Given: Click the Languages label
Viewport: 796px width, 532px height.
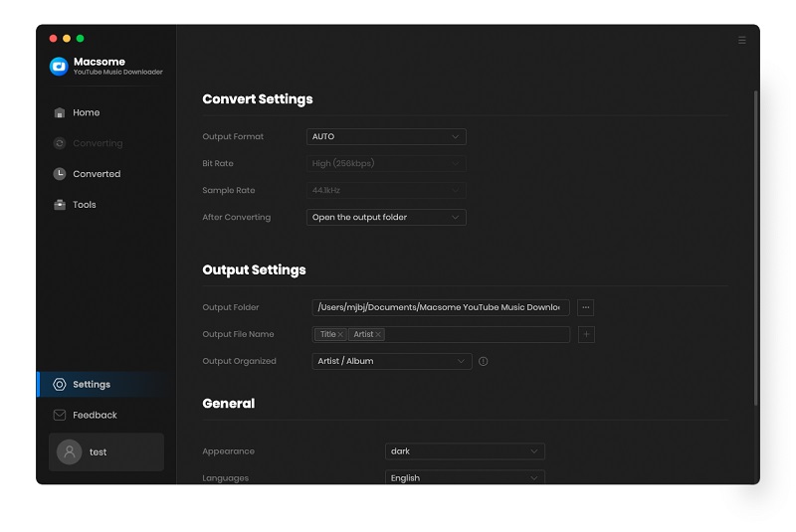Looking at the screenshot, I should 226,478.
